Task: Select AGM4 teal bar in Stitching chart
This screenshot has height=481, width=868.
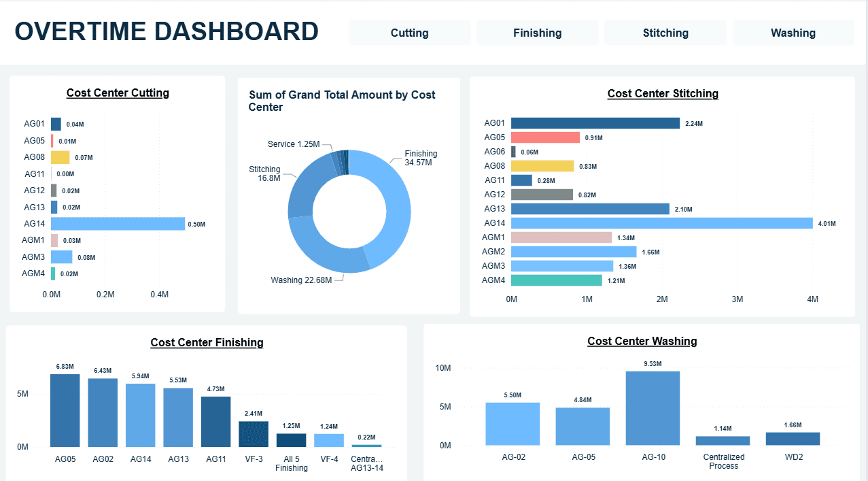Action: click(x=557, y=280)
